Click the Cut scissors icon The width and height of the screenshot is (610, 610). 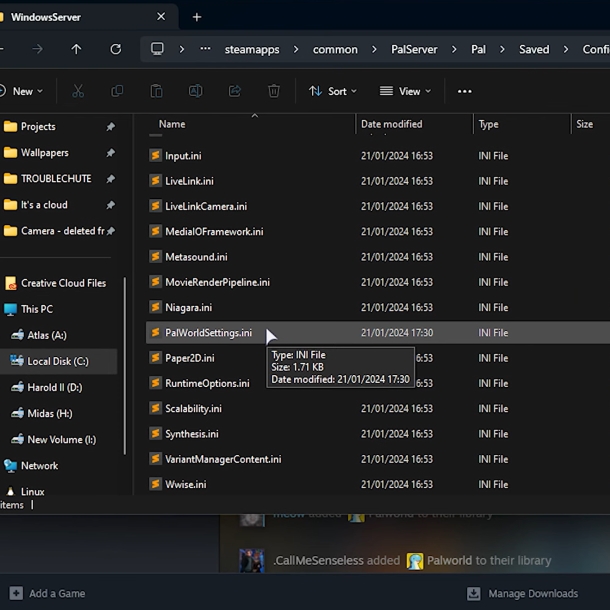(x=78, y=91)
